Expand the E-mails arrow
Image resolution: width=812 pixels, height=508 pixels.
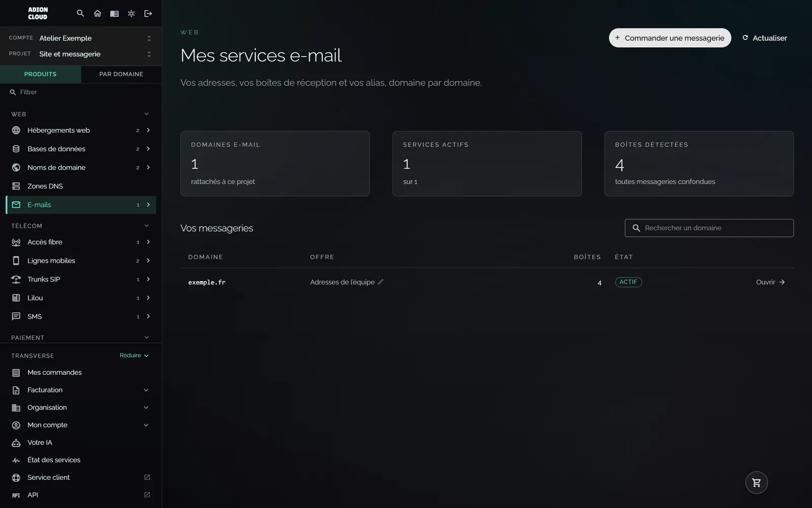(x=148, y=205)
